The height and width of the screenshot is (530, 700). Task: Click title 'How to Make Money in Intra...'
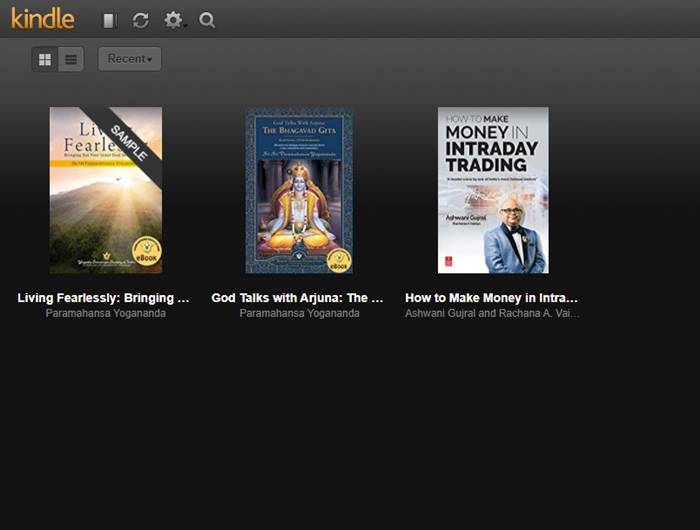(x=492, y=298)
